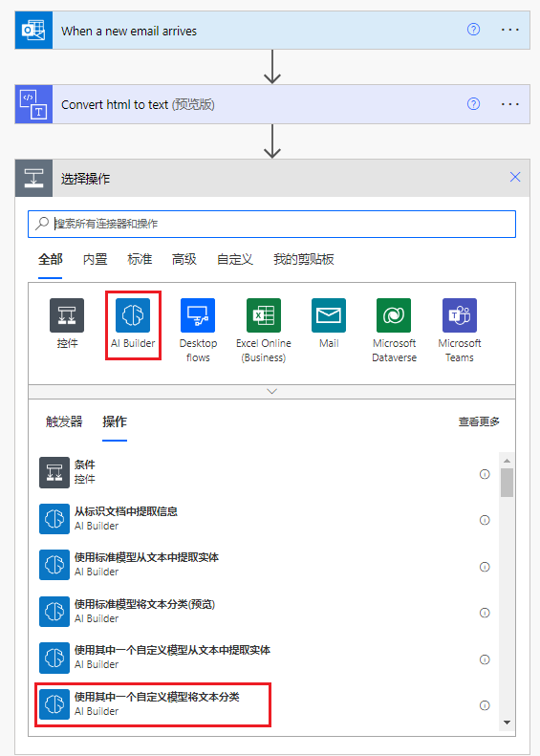Open ellipsis menu for email trigger
The image size is (540, 756).
(509, 30)
